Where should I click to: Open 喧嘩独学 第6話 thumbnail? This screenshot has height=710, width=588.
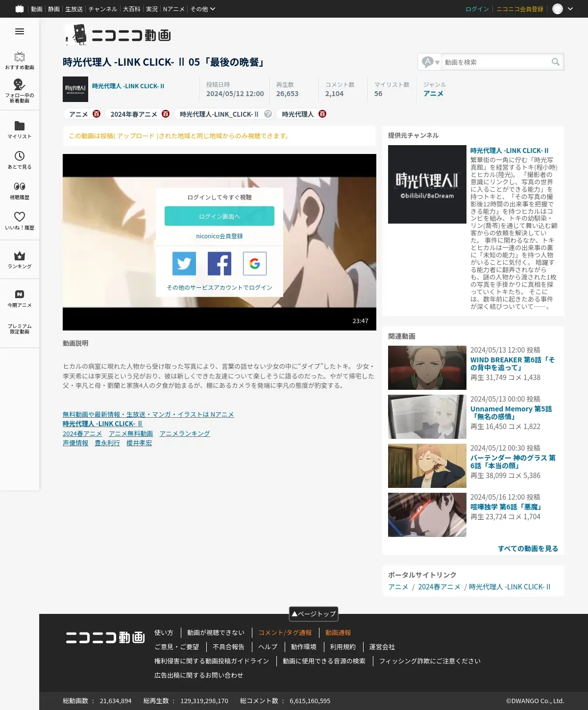click(x=427, y=515)
